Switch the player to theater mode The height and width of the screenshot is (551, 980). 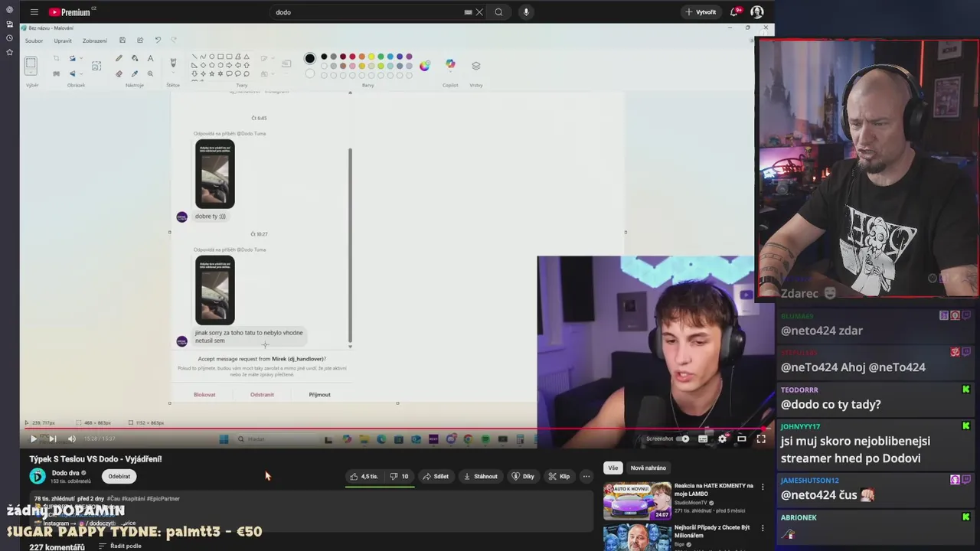tap(742, 439)
